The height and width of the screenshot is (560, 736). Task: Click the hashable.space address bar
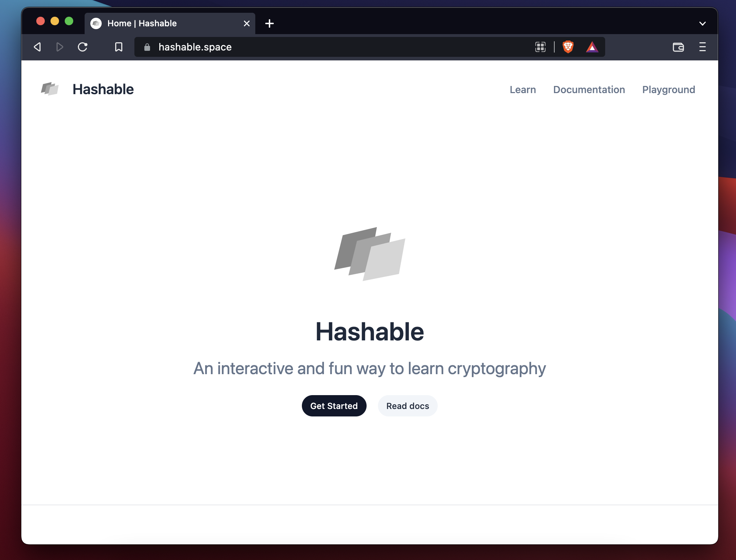point(370,47)
